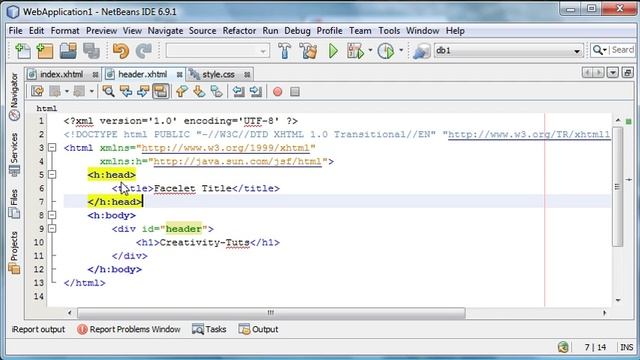Click the Undo arrow icon

121,51
